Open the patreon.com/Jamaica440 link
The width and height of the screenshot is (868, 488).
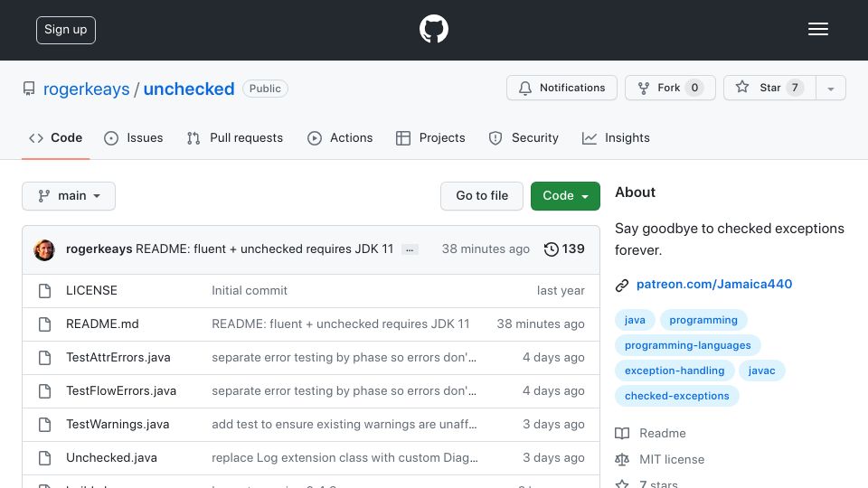714,285
